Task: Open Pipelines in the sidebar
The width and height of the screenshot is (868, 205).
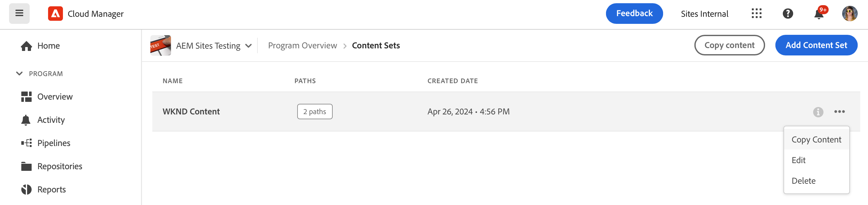Action: (x=54, y=143)
